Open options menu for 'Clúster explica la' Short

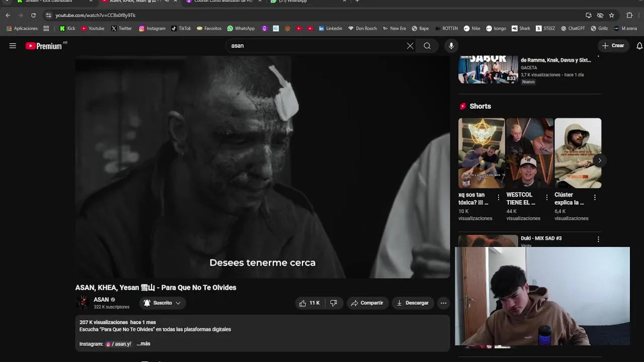[x=595, y=198]
